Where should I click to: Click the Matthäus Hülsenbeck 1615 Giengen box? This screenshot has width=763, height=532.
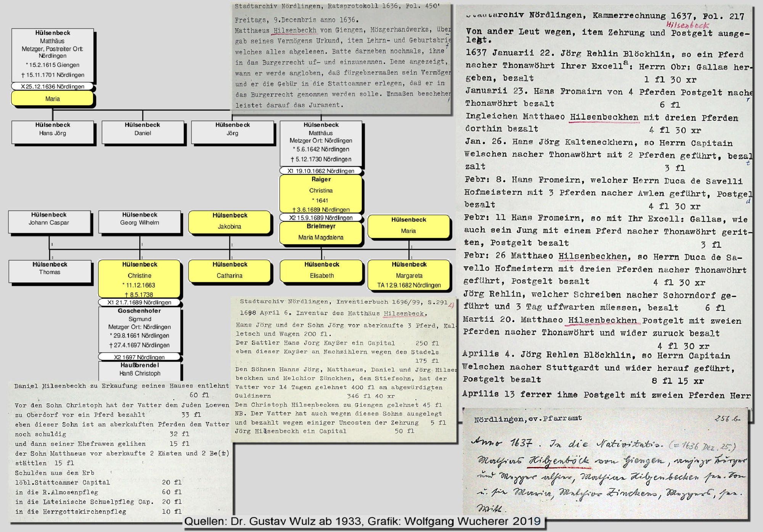53,55
